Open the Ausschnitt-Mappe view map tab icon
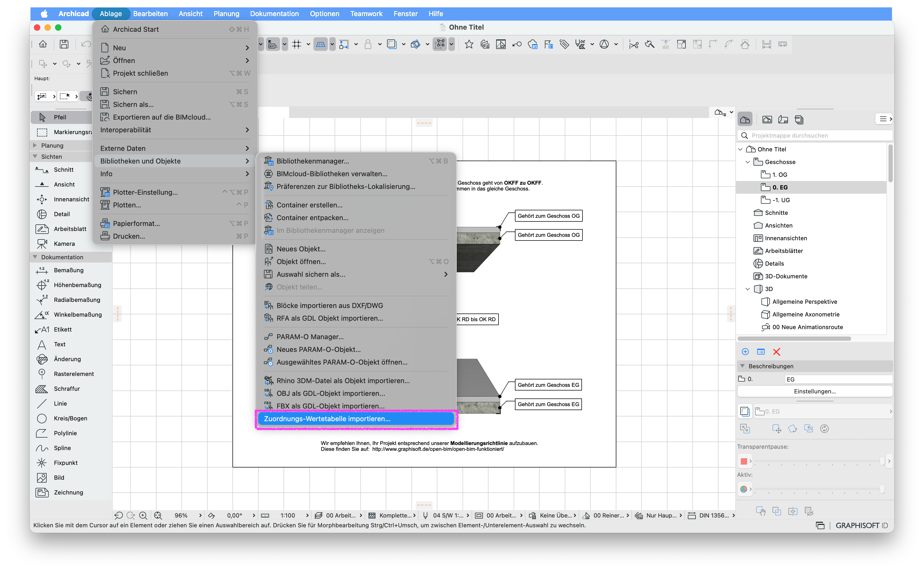 click(x=767, y=120)
